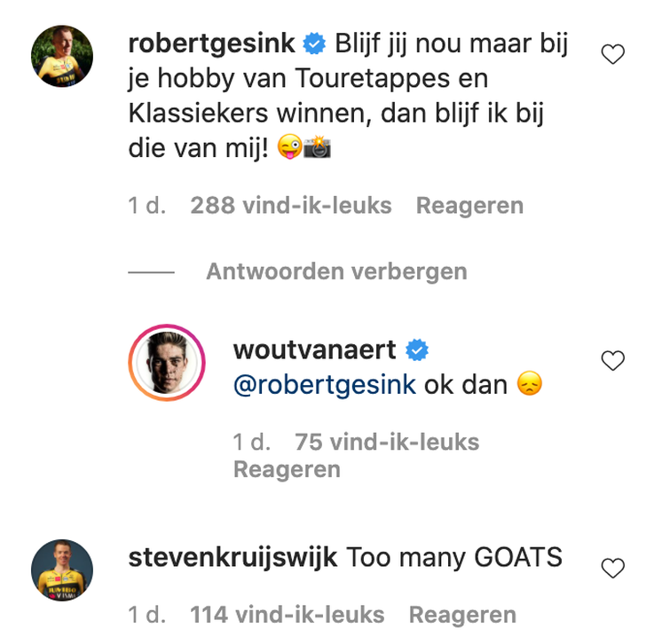Image resolution: width=646 pixels, height=644 pixels.
Task: View the 114 vind-ik-leuks list
Action: click(288, 616)
